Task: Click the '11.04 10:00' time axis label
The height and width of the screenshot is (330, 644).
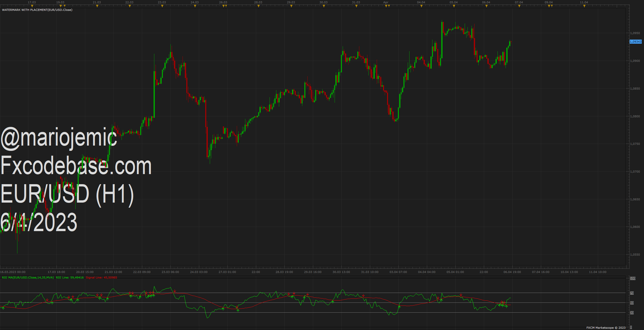Action: coord(598,272)
